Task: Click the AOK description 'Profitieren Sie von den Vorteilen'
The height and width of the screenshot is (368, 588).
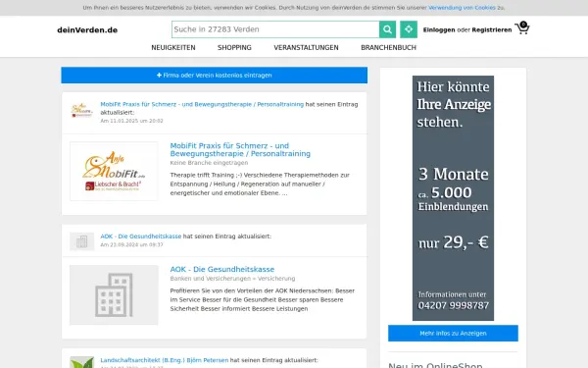Action: 262,299
